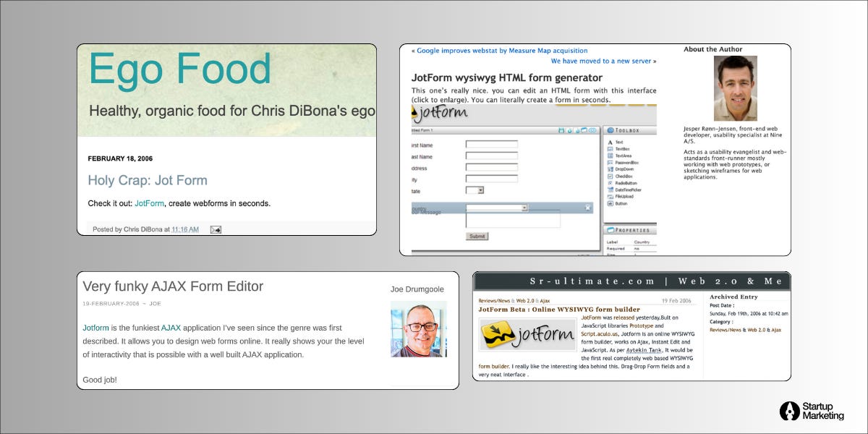Click the email post icon beside 11:16 AM
The width and height of the screenshot is (868, 434).
point(216,229)
